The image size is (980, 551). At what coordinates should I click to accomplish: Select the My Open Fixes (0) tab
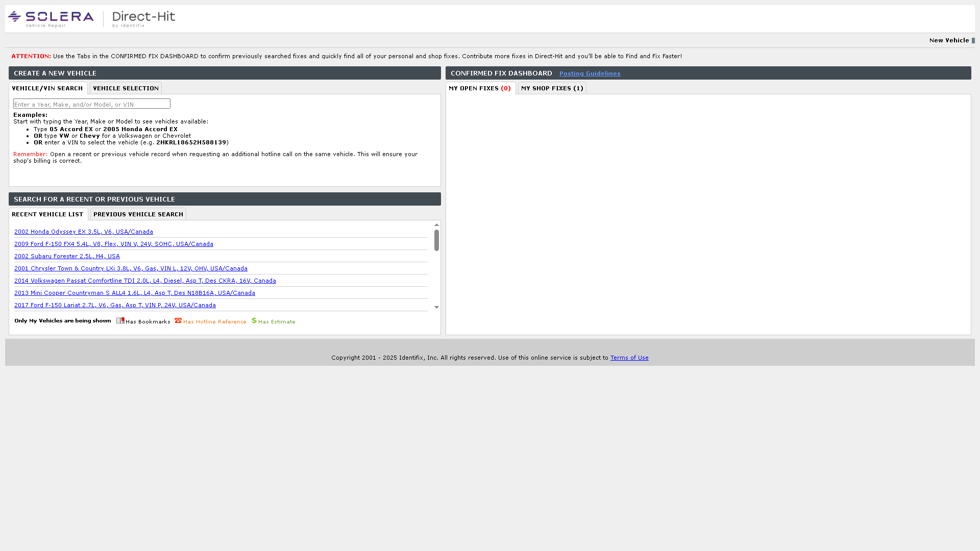pyautogui.click(x=480, y=88)
